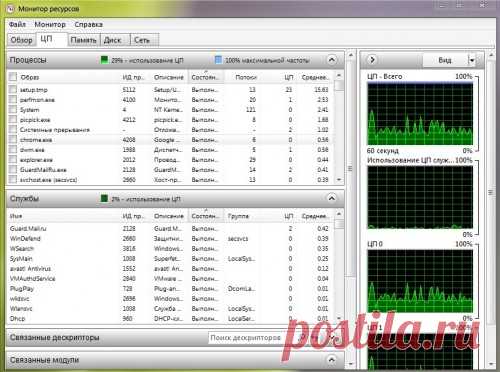Open the Вид dropdown arrow
The width and height of the screenshot is (500, 372).
[x=472, y=60]
